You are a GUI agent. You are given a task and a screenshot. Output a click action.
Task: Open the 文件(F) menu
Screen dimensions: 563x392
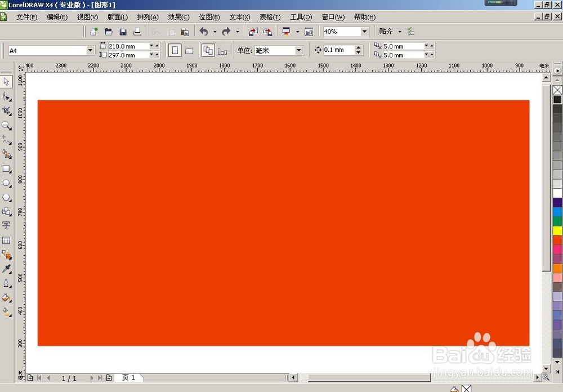point(26,17)
